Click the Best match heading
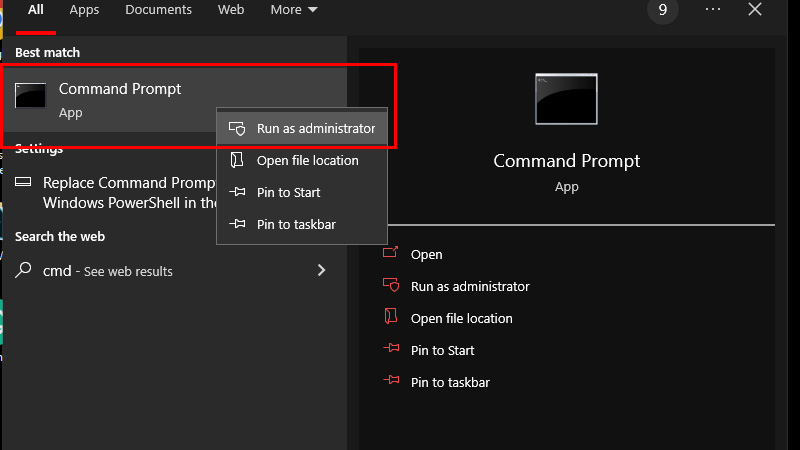 click(x=47, y=53)
